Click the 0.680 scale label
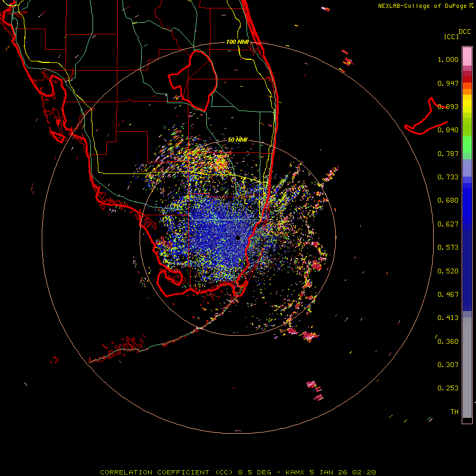 448,200
